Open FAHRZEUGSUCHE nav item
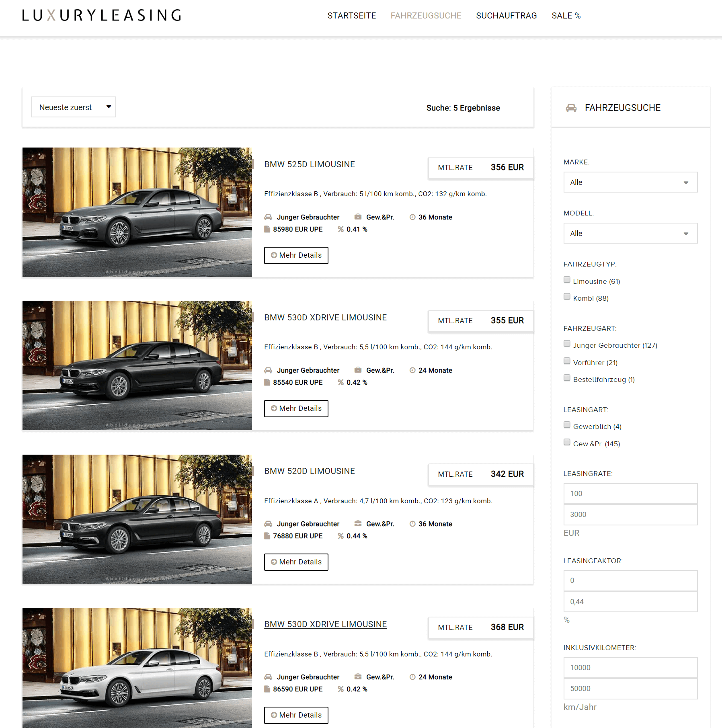This screenshot has height=728, width=722. tap(426, 16)
